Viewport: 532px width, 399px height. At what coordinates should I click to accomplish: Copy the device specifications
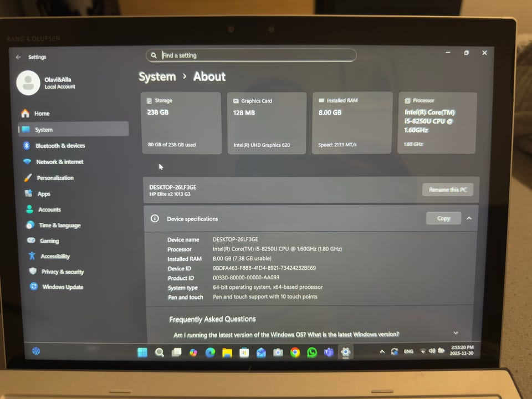click(443, 218)
